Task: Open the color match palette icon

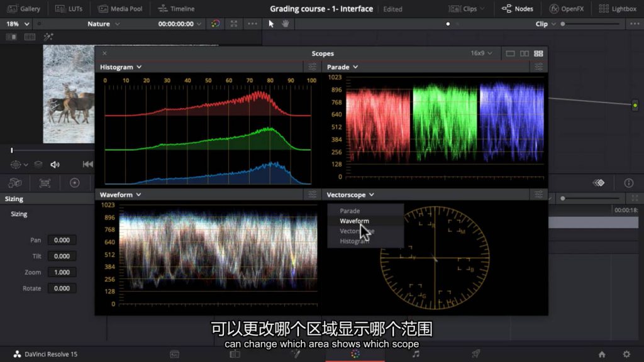Action: pos(45,183)
